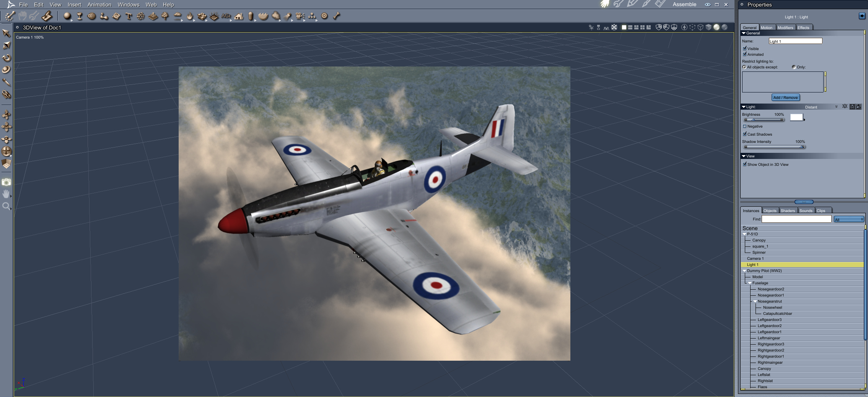Select the 'Only' radio option
The height and width of the screenshot is (397, 868).
click(794, 67)
